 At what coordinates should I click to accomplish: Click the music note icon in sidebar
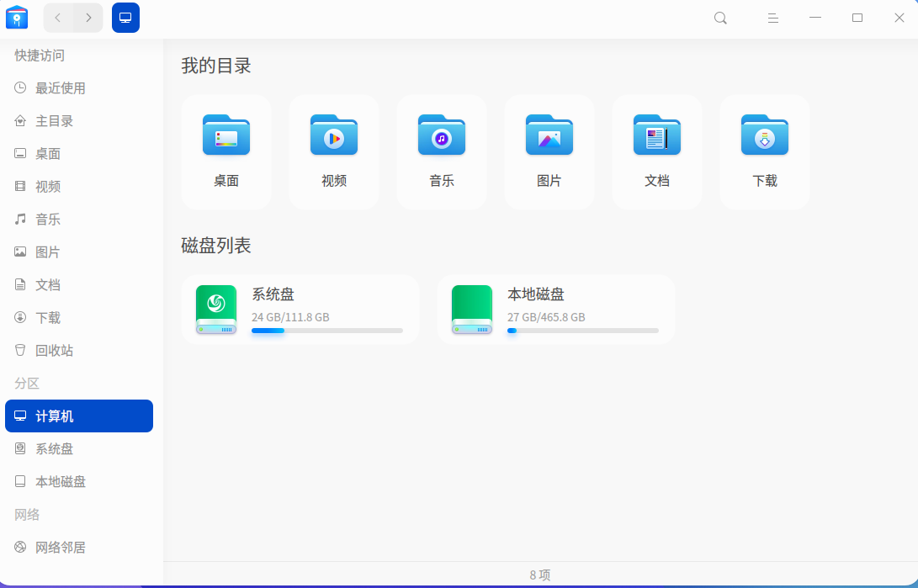[x=20, y=219]
